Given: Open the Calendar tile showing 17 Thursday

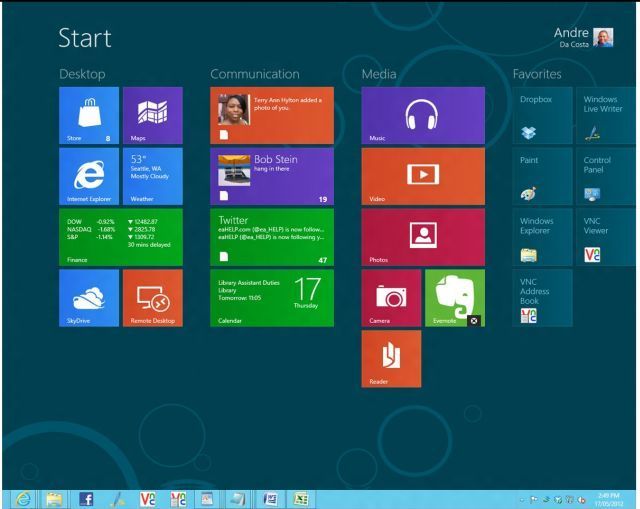Looking at the screenshot, I should click(x=271, y=297).
